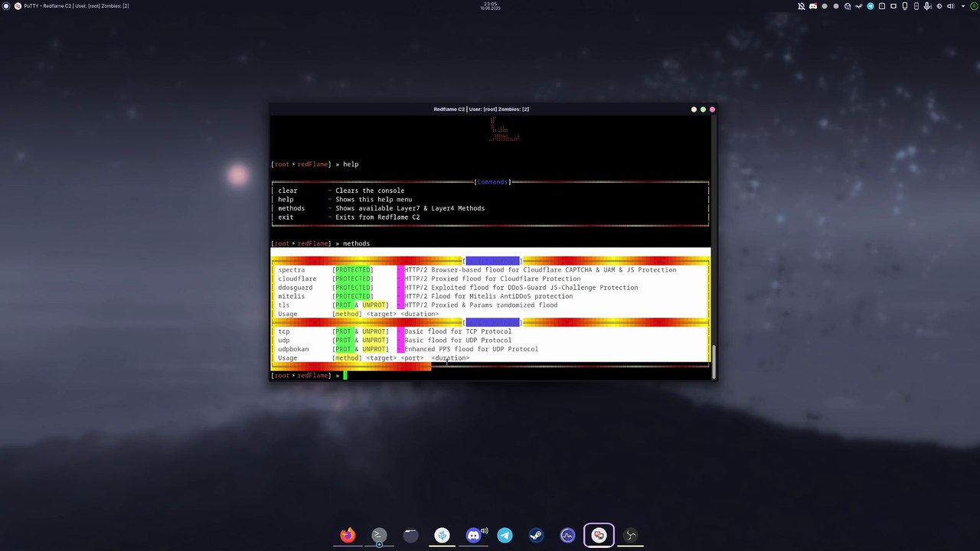Click the terminal window title bar text
Image resolution: width=980 pixels, height=551 pixels.
tap(481, 109)
